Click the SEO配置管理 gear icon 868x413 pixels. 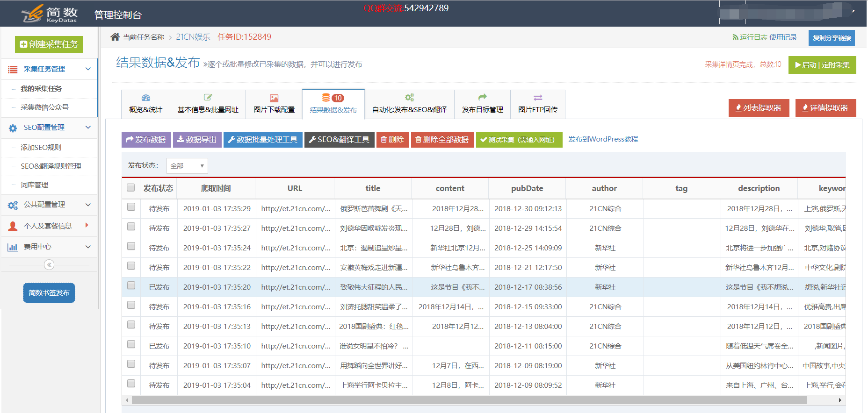point(13,128)
